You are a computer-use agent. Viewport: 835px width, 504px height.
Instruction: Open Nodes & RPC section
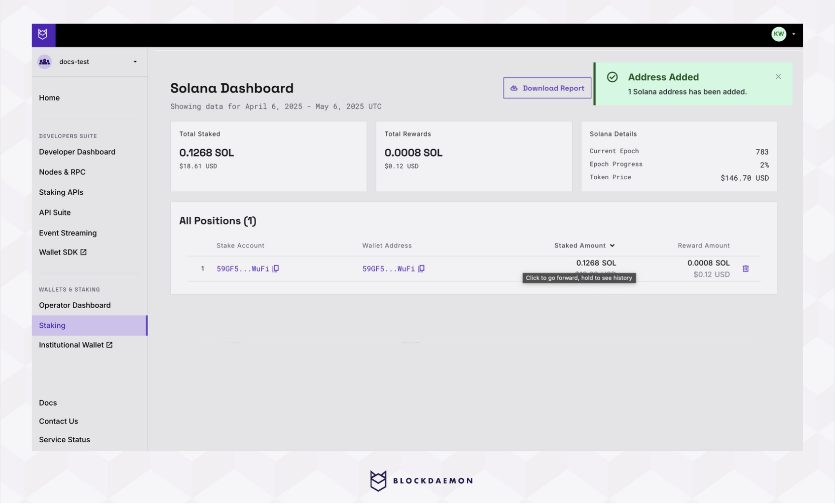(62, 172)
